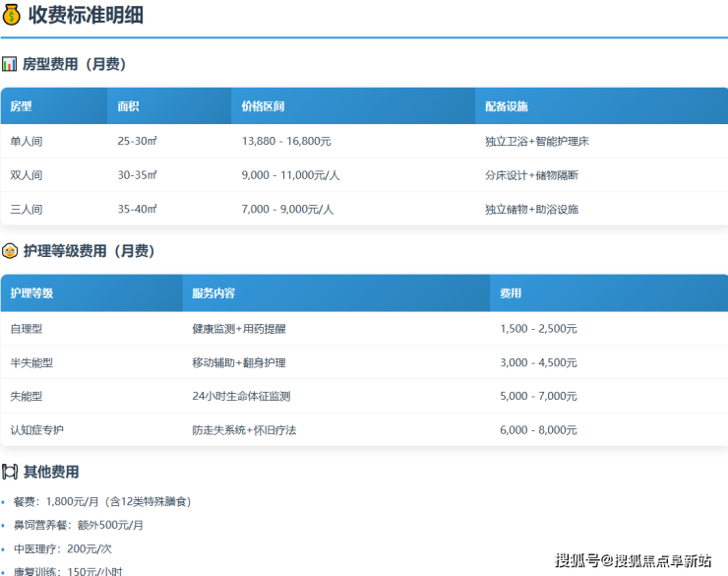The image size is (728, 576).
Task: Click the 鼻饲营养餐 list item
Action: 79,525
